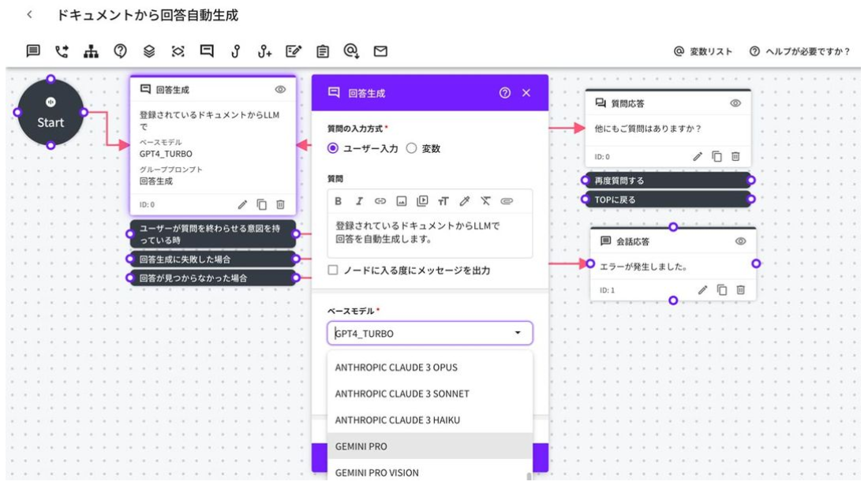
Task: Open the 変数リスト link
Action: (703, 51)
